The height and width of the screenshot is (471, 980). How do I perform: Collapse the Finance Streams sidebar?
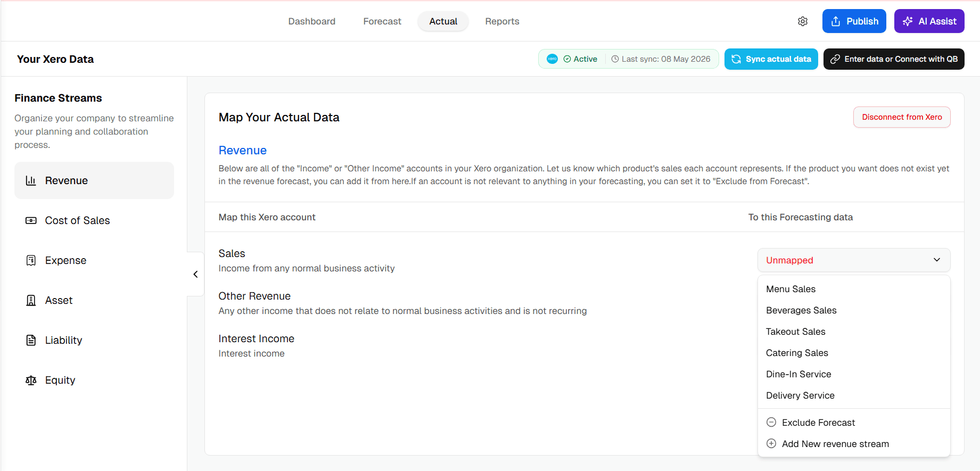coord(195,274)
